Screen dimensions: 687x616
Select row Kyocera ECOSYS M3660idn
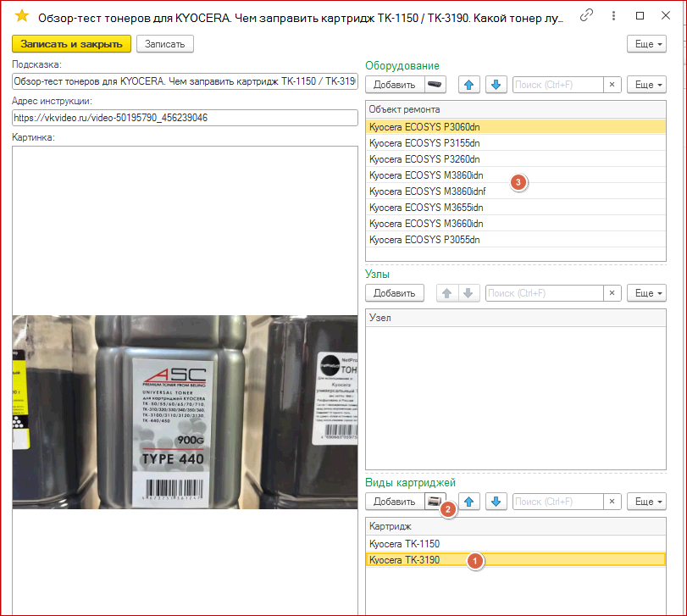516,224
